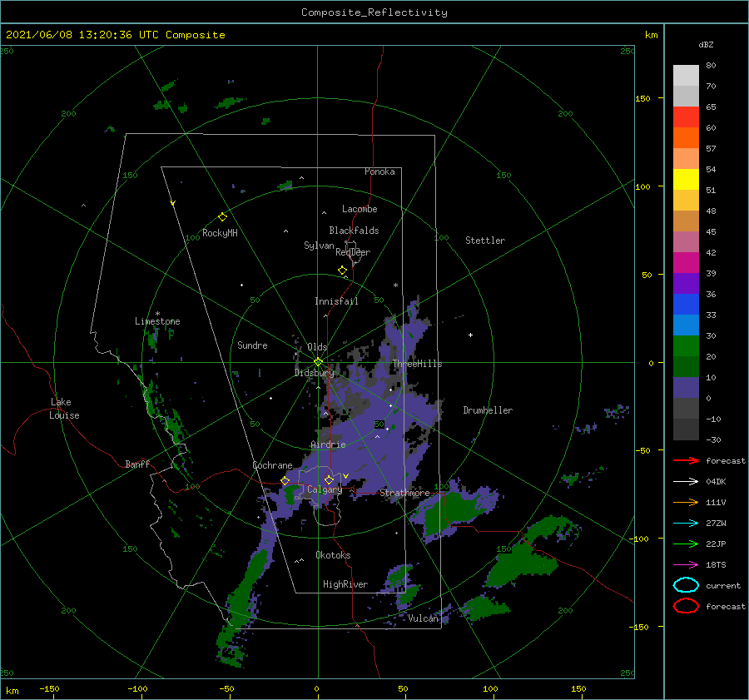Click the RedDeer city label

[x=353, y=252]
